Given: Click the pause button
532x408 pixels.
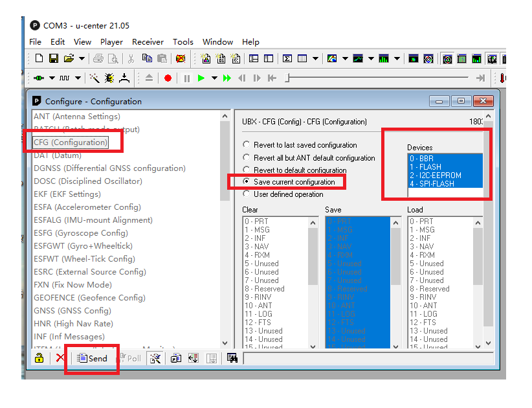Looking at the screenshot, I should (x=186, y=78).
